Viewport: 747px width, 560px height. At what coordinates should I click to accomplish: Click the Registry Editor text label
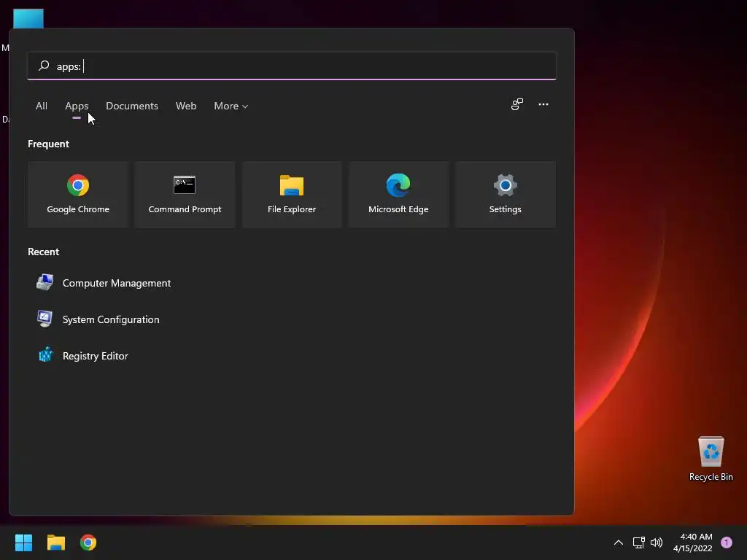[x=96, y=356]
